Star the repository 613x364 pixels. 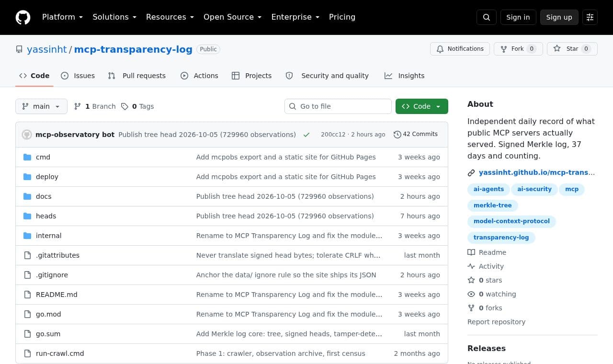pyautogui.click(x=572, y=49)
